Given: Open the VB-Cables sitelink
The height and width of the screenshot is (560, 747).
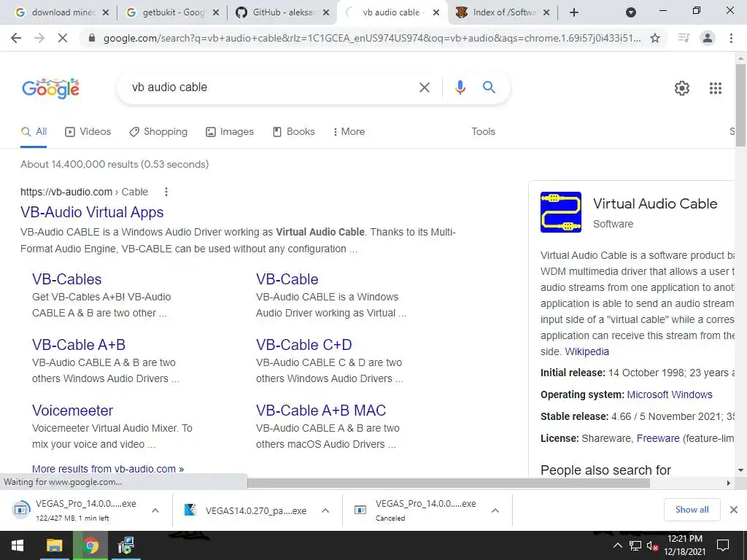Looking at the screenshot, I should pos(67,279).
